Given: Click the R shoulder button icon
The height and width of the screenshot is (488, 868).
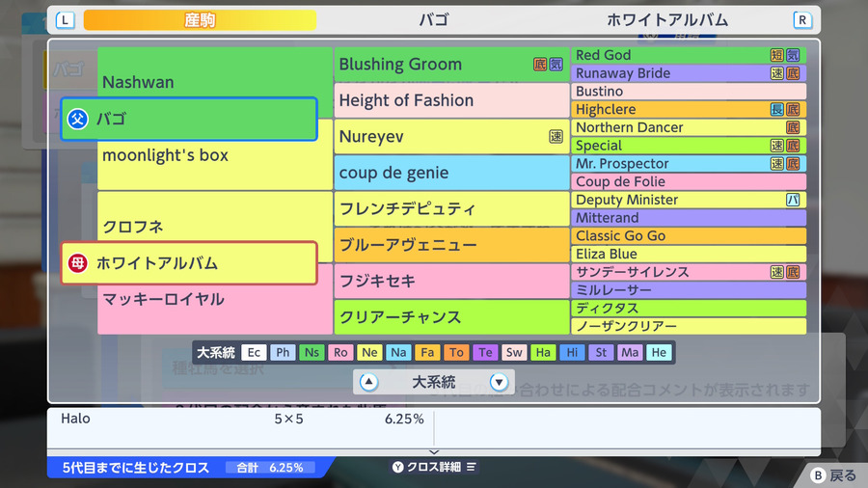Looking at the screenshot, I should (802, 20).
